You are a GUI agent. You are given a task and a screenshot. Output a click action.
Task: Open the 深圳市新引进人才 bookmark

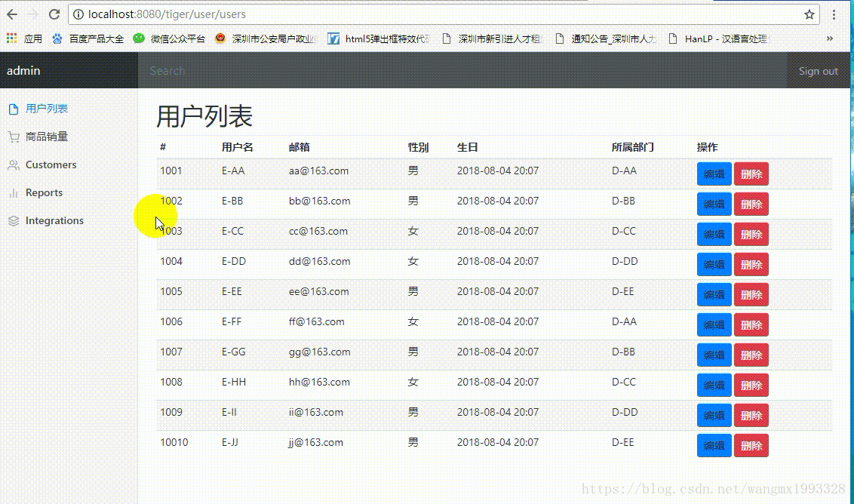pyautogui.click(x=493, y=38)
